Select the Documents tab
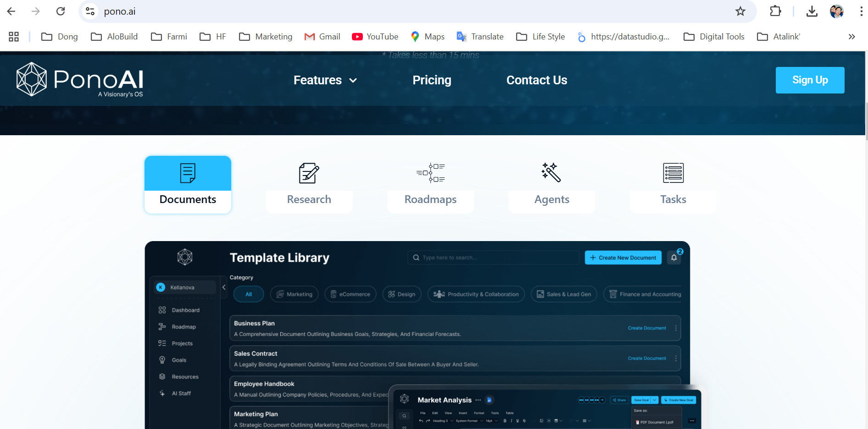868x429 pixels. coord(188,185)
